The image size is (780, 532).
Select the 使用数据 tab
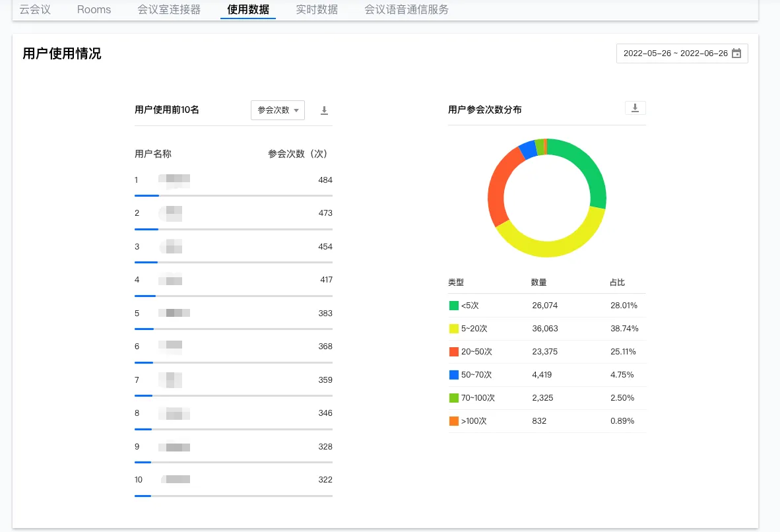[x=248, y=10]
